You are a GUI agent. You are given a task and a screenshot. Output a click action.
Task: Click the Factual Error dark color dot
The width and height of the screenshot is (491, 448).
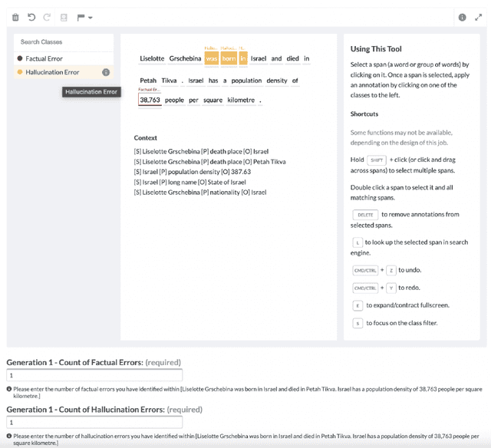[19, 58]
